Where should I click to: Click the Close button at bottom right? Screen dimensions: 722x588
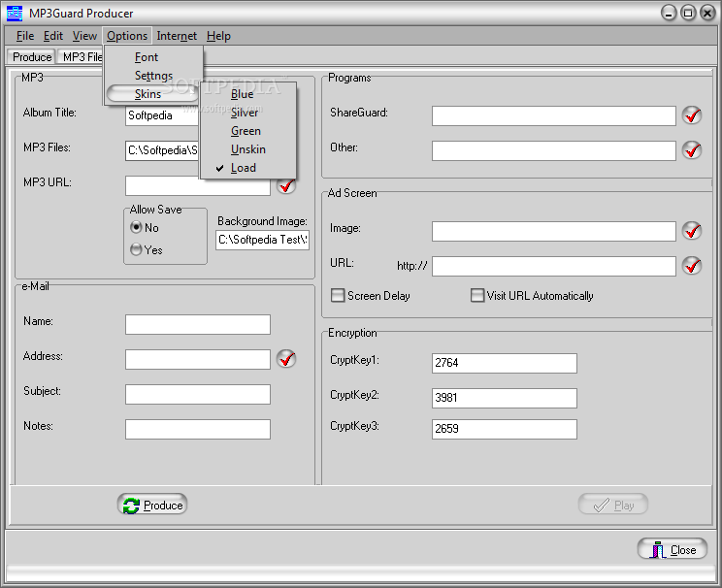[x=673, y=549]
